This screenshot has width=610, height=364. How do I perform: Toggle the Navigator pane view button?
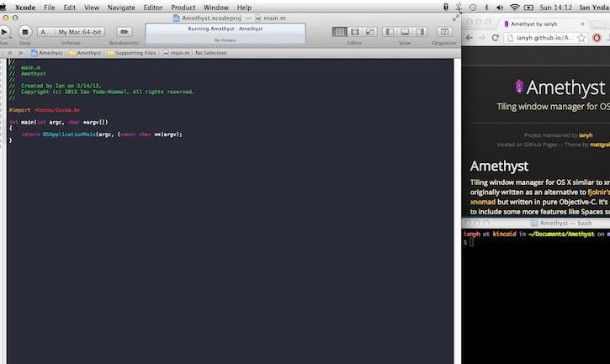(x=390, y=32)
